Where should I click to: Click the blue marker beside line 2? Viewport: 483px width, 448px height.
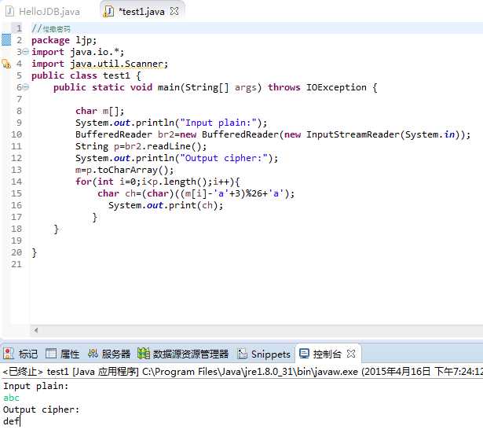pos(6,40)
